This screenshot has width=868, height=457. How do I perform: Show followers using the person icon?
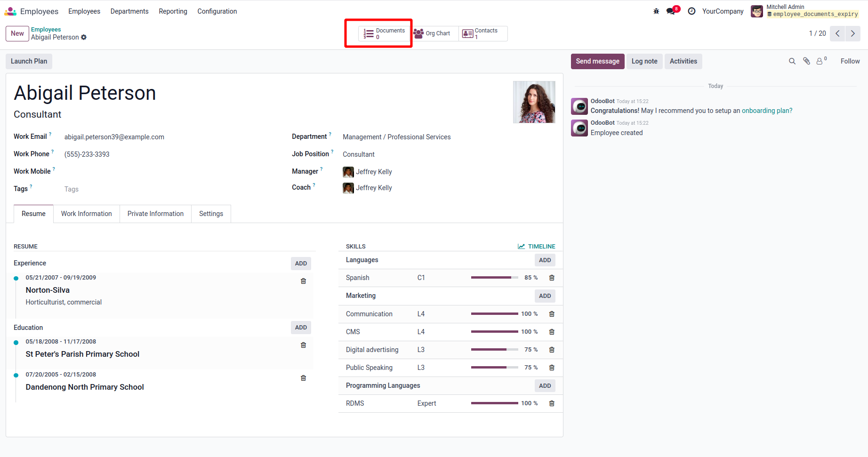click(820, 61)
